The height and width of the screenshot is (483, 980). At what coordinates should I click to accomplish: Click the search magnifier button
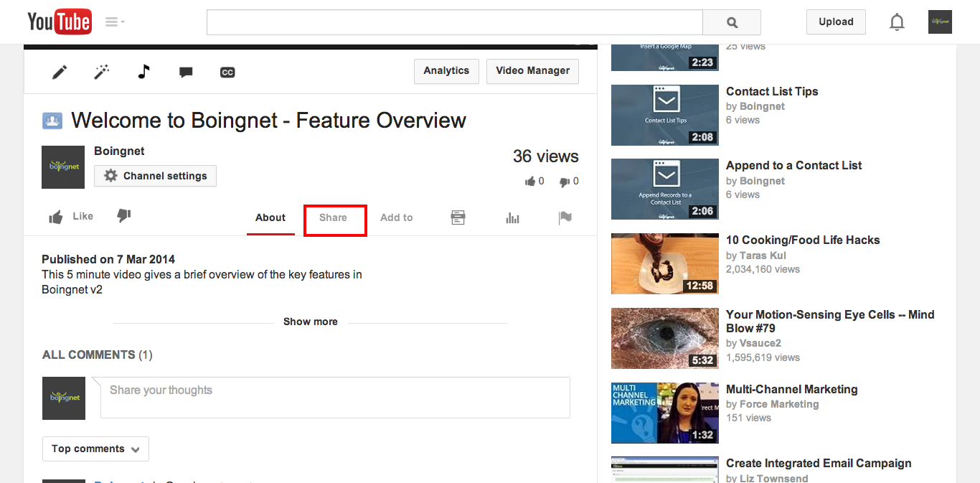tap(732, 22)
